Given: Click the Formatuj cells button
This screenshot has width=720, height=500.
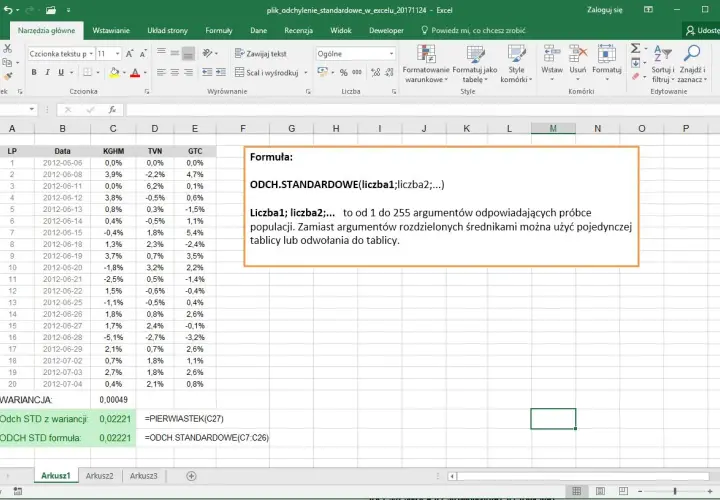Looking at the screenshot, I should point(607,63).
